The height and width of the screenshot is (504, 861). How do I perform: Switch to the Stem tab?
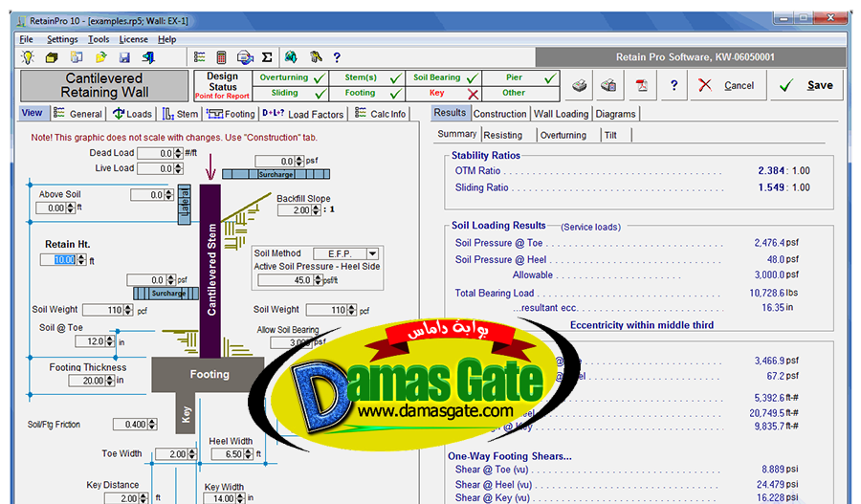coord(180,114)
